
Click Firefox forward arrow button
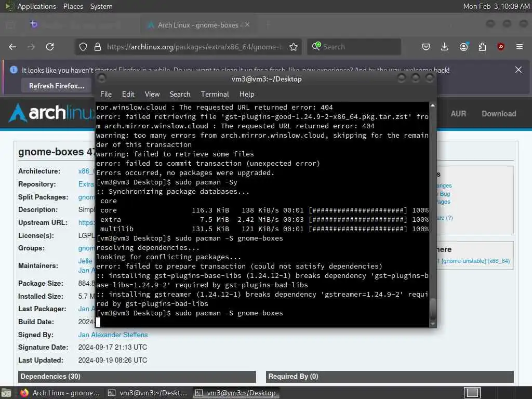[31, 47]
